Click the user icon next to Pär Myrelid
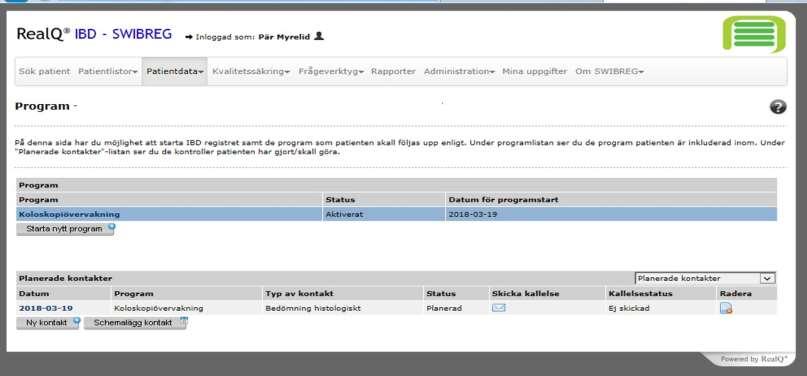Image resolution: width=807 pixels, height=376 pixels. click(x=319, y=37)
